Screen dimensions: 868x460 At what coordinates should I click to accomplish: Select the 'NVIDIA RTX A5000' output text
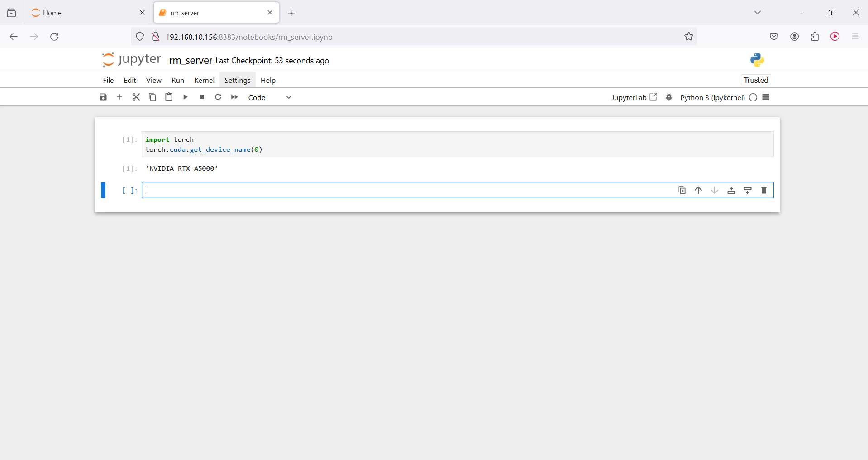pyautogui.click(x=181, y=168)
